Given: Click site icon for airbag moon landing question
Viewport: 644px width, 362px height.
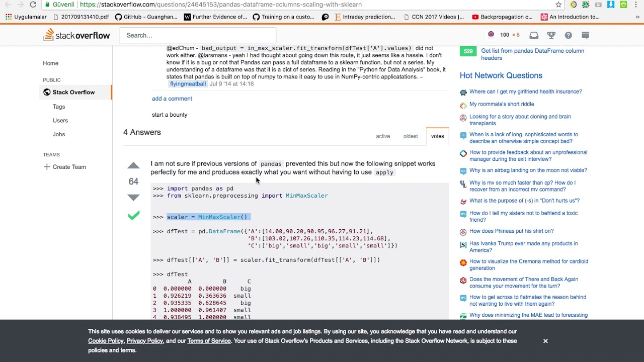Looking at the screenshot, I should pyautogui.click(x=463, y=171).
